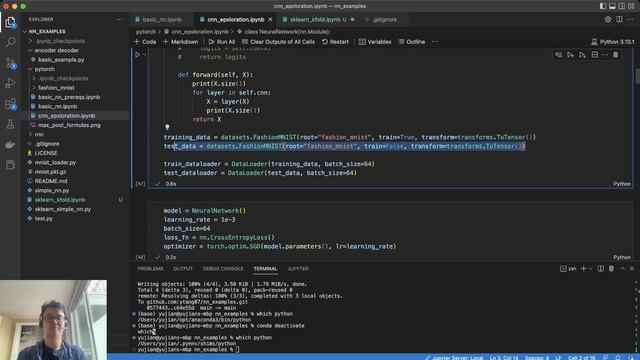The height and width of the screenshot is (360, 640).
Task: Open the Run and Debug view
Action: click(x=10, y=83)
